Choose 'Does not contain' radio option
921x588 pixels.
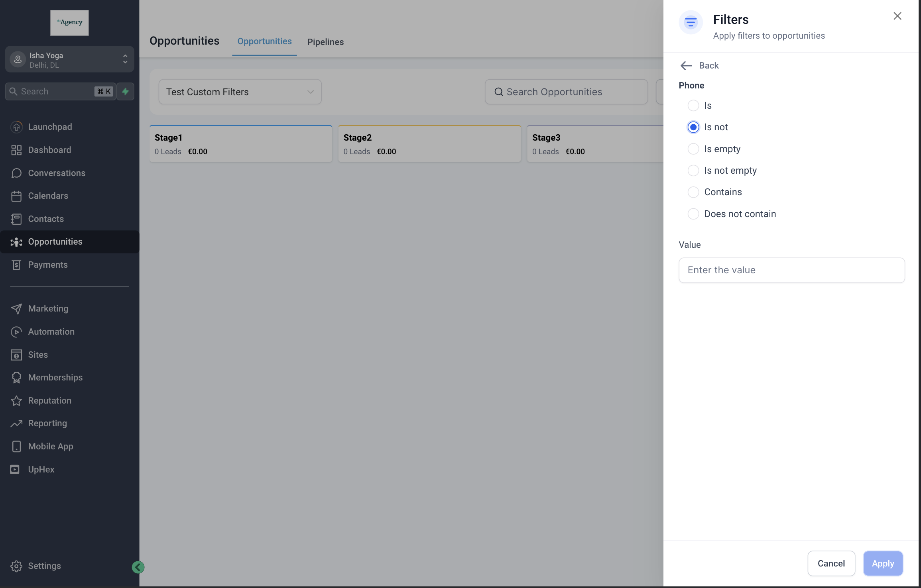(x=693, y=214)
